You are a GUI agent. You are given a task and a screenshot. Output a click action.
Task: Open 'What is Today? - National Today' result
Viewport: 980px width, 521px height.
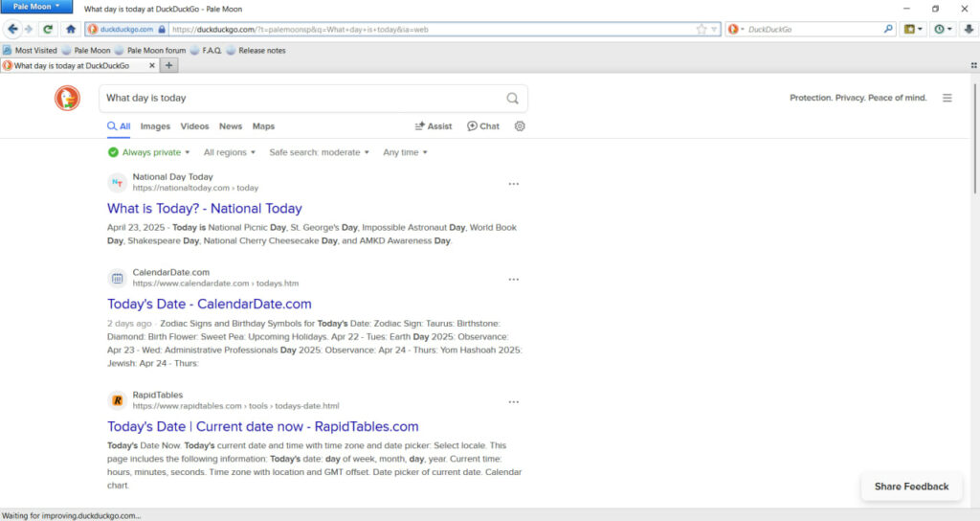pyautogui.click(x=205, y=208)
